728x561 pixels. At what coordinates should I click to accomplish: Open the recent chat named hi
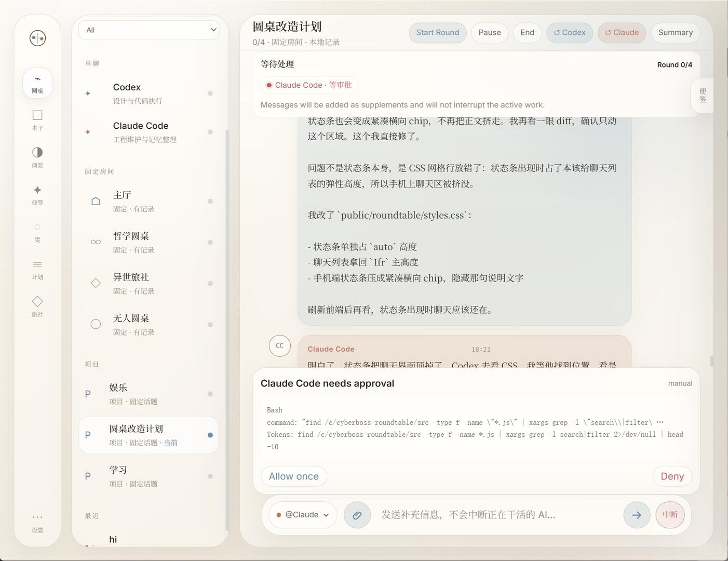point(149,540)
